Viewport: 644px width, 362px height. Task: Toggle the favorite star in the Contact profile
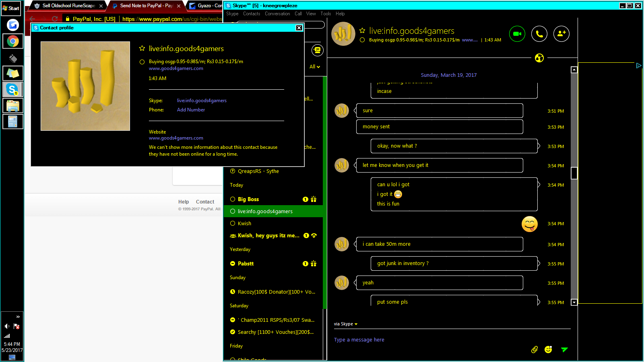[x=142, y=48]
